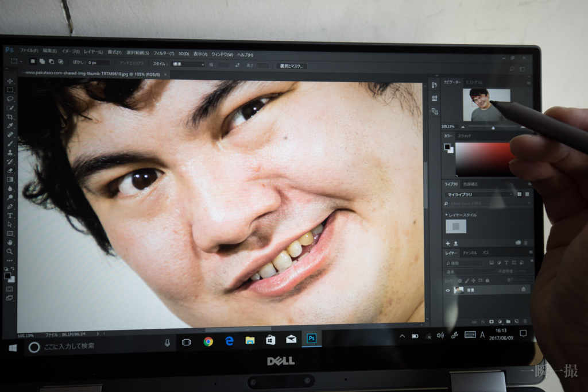Click add layer mask icon at panel bottom

492,321
